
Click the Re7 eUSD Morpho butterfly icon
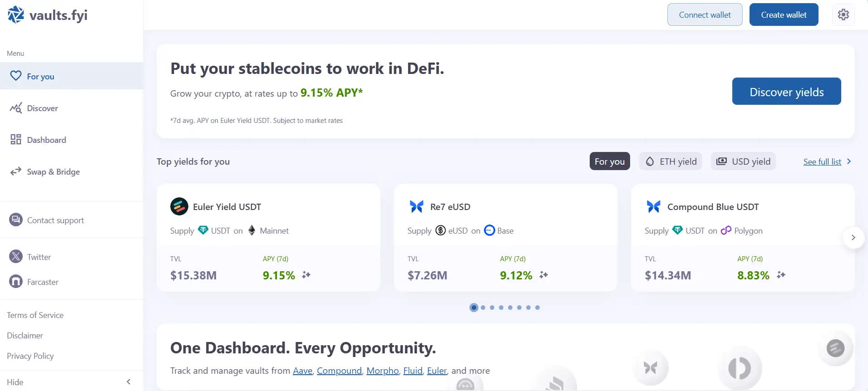416,206
